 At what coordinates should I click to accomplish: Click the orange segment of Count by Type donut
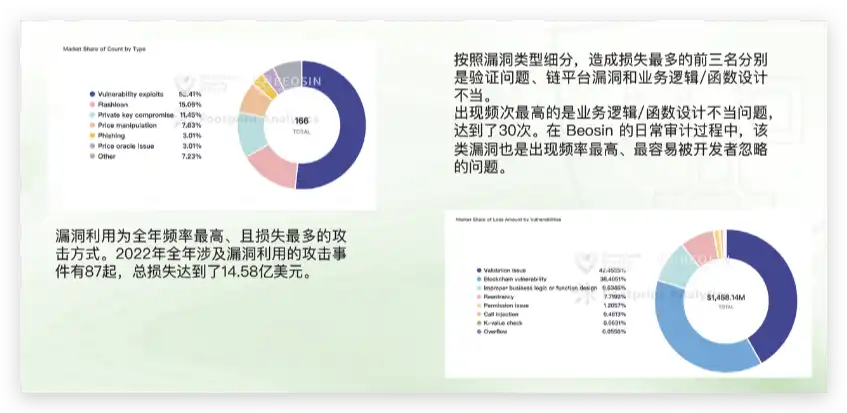click(x=254, y=99)
